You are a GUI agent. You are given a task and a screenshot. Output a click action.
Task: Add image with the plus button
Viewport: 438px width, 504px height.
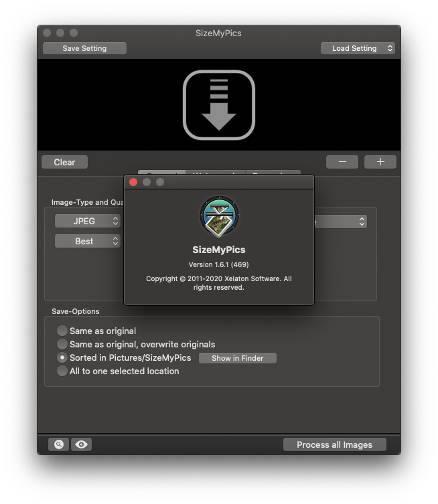click(380, 162)
